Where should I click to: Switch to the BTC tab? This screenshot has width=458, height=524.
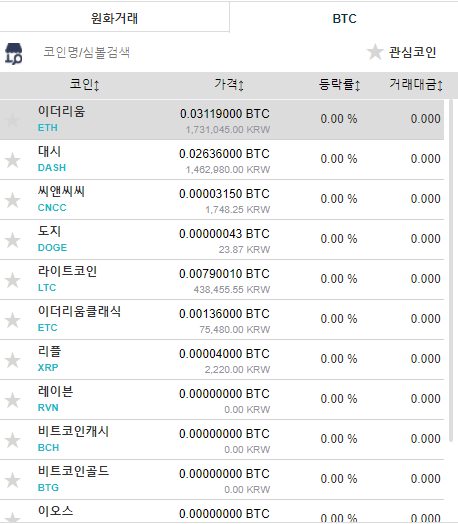(x=344, y=18)
